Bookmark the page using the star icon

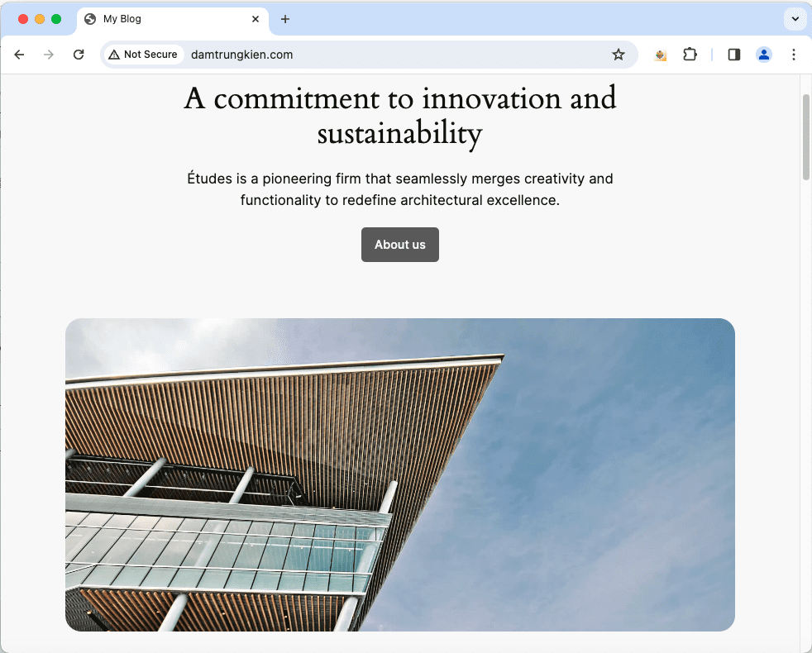tap(619, 55)
